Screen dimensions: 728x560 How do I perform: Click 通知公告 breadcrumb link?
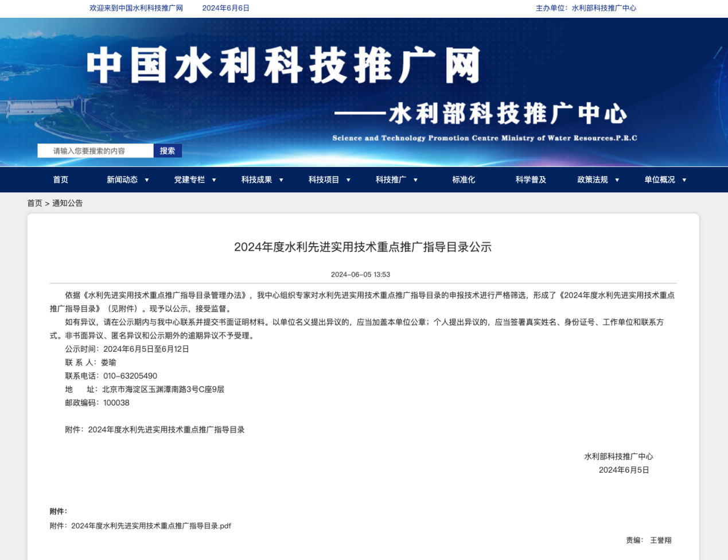[68, 203]
